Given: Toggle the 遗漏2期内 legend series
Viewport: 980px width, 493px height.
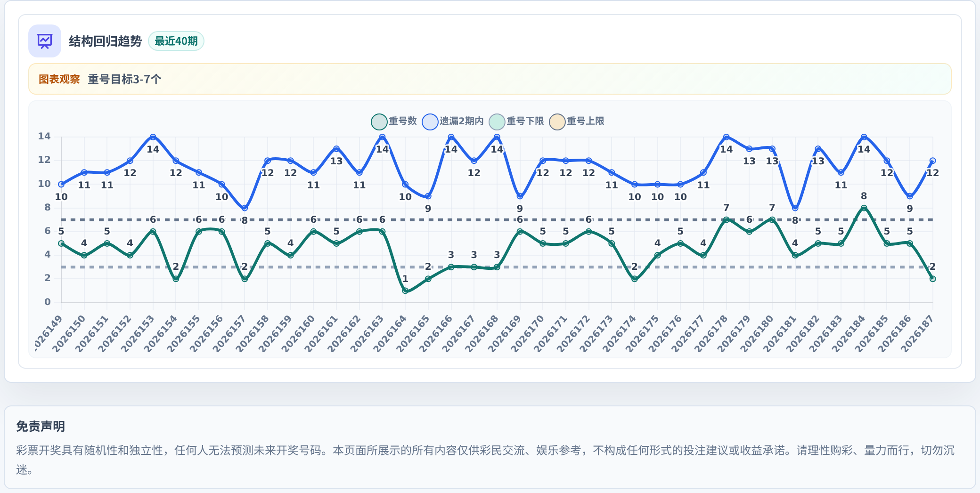Looking at the screenshot, I should [453, 121].
